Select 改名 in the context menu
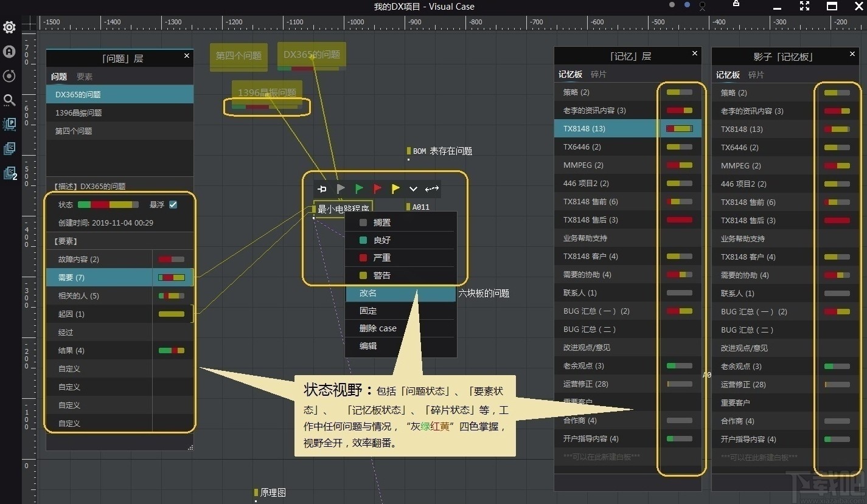The image size is (867, 504). tap(400, 293)
